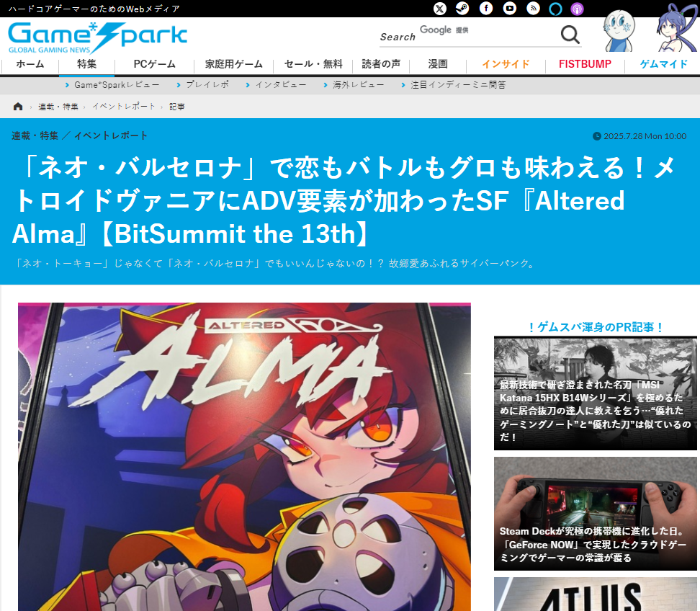Open the Steam Deck GeForce NOW article
Screen dimensions: 700x611
coord(595,514)
